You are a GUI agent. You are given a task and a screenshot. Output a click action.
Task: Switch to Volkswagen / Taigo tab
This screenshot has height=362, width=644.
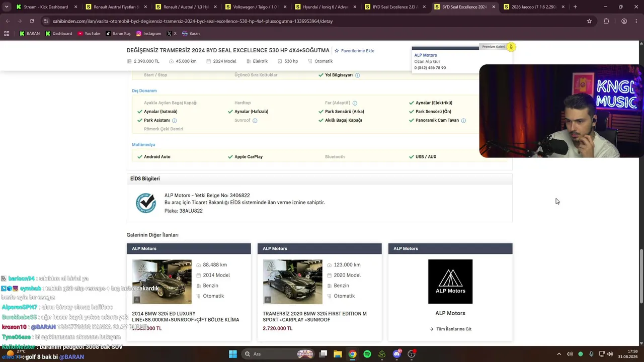(255, 7)
